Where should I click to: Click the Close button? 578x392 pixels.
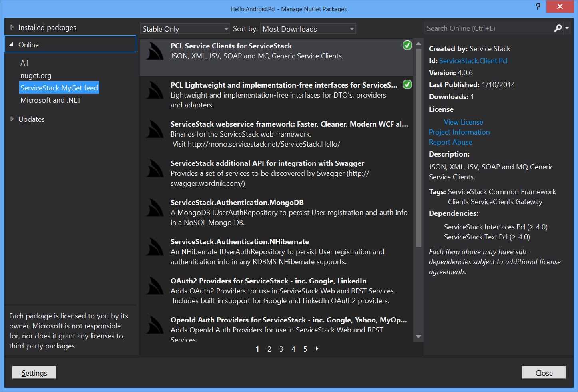(x=544, y=372)
